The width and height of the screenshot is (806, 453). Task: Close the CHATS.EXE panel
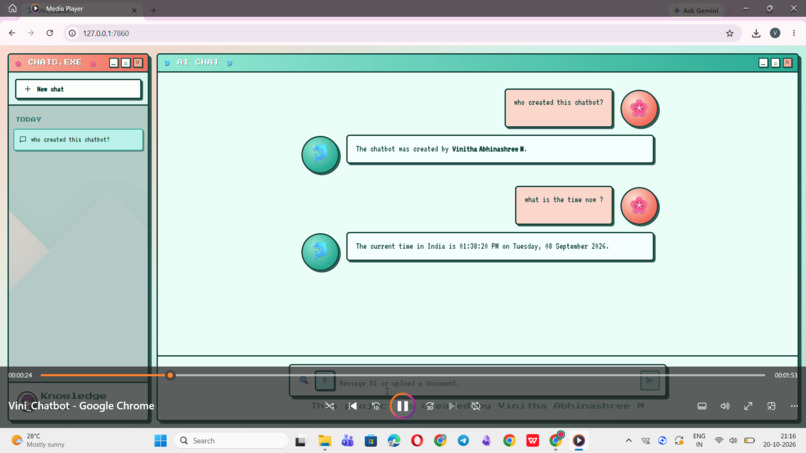coord(138,63)
